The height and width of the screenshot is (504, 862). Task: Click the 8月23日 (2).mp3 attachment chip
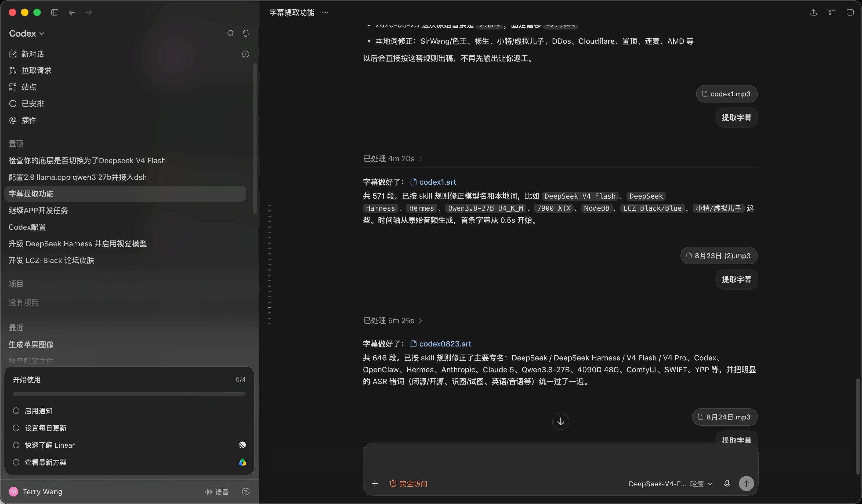pos(719,255)
